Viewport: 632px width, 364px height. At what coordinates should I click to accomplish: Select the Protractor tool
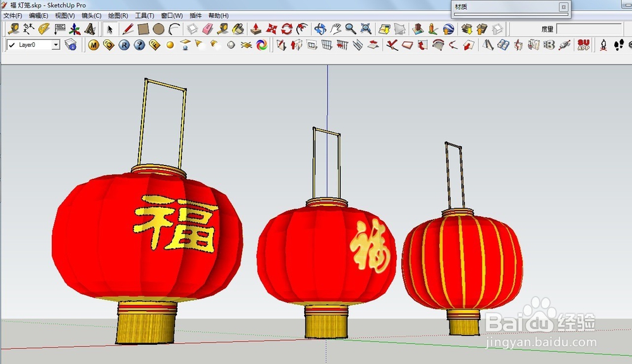coord(44,29)
